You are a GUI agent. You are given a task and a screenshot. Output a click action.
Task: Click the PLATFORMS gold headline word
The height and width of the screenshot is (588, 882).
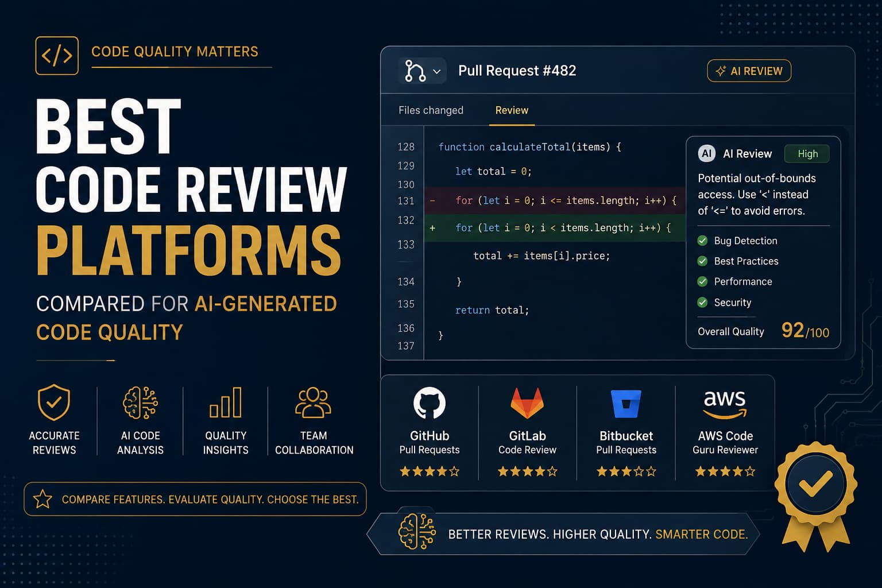click(x=189, y=250)
